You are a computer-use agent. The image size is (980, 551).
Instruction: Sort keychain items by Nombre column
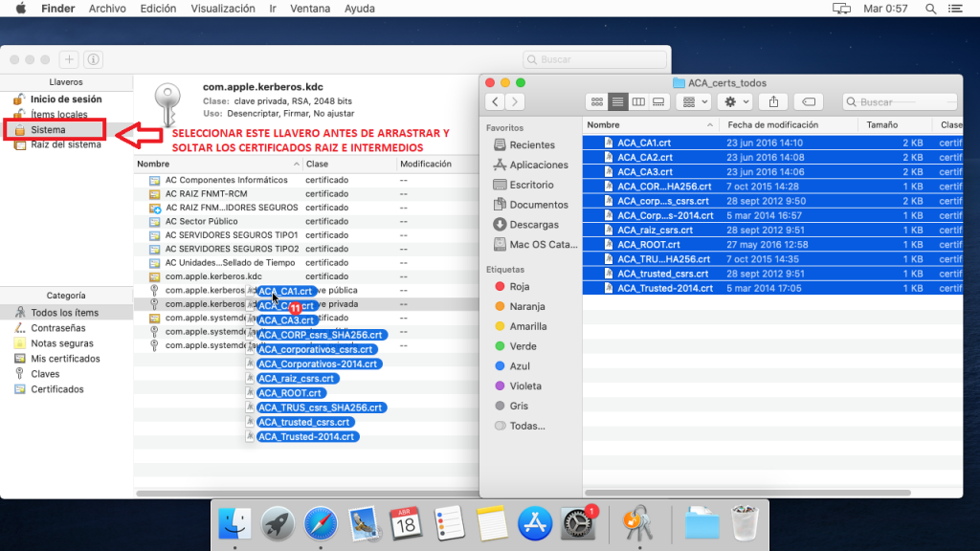[x=218, y=164]
